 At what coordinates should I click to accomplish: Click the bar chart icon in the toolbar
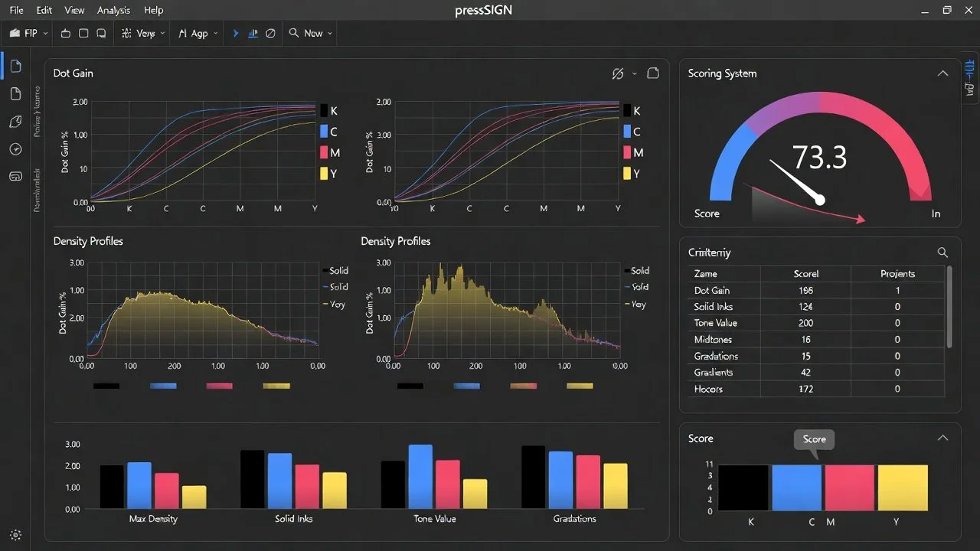coord(253,33)
